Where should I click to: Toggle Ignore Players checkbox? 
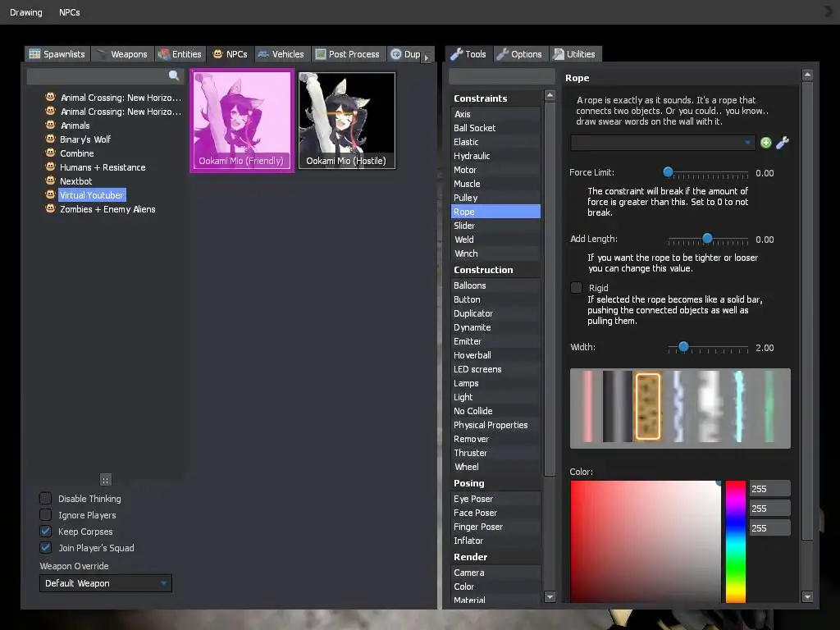coord(46,515)
